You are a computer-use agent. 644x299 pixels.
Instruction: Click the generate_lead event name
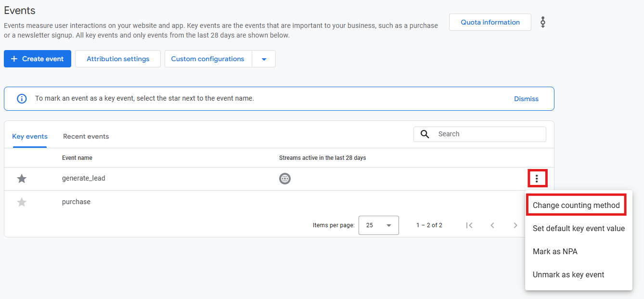(x=84, y=178)
